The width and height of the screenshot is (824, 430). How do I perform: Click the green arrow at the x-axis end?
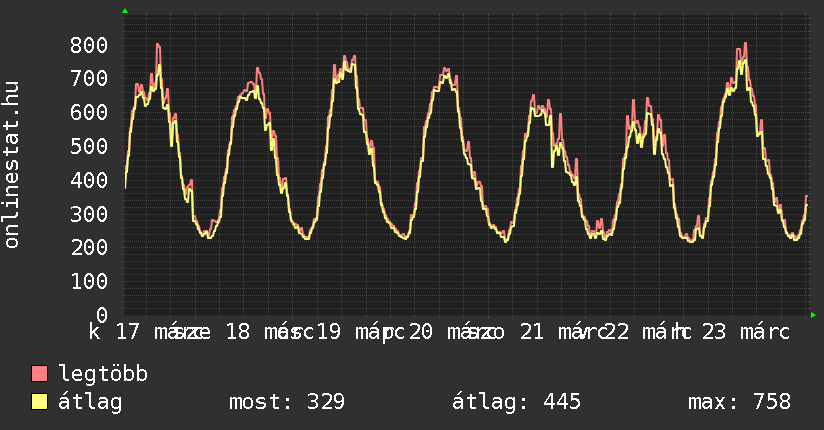tap(813, 315)
